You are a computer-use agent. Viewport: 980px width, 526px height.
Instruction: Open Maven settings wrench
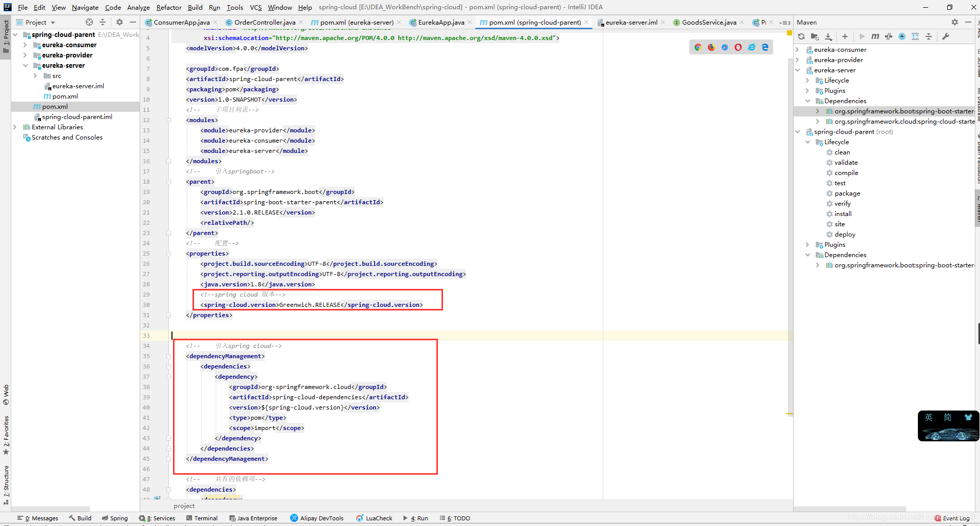click(946, 36)
